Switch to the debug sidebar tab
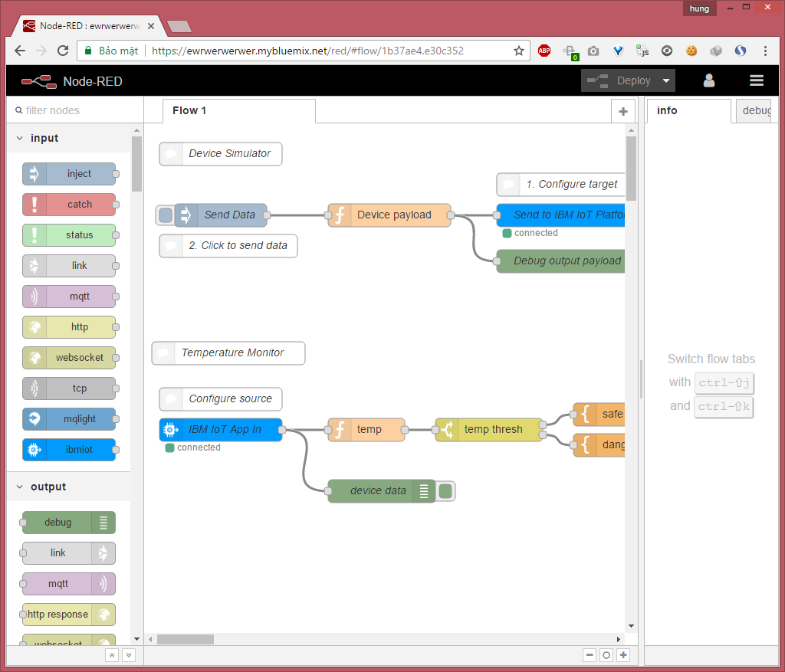Viewport: 785px width, 672px height. coord(756,111)
